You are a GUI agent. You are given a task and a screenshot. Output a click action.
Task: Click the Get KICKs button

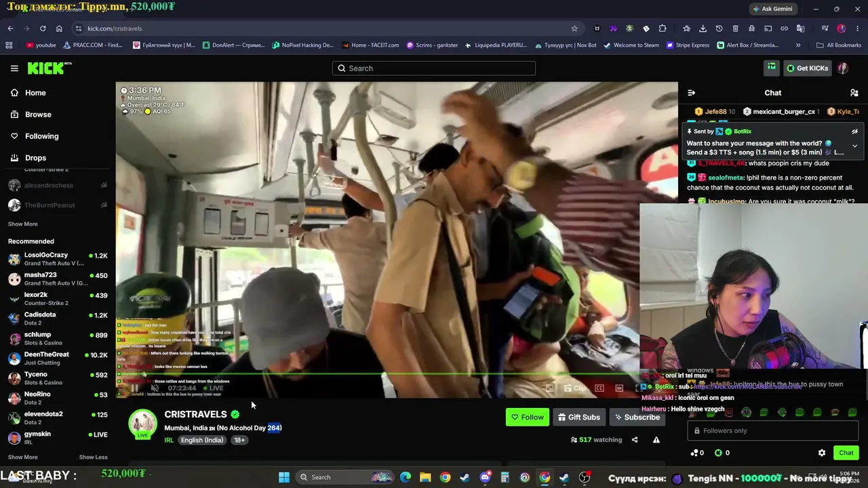click(807, 68)
